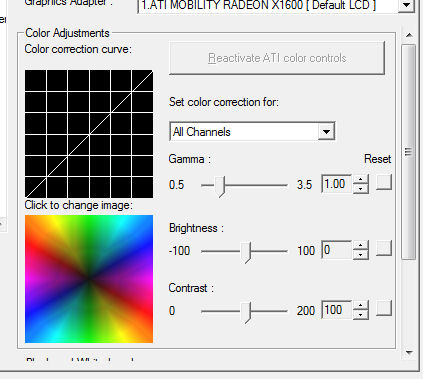Click the Reactivate ATI color controls button
Screen dimensions: 423x379
[277, 58]
